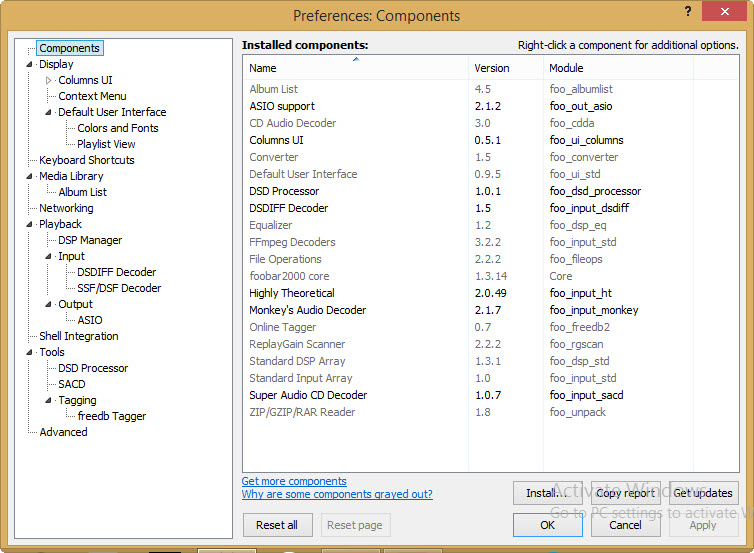This screenshot has height=553, width=754.
Task: Open the Context Menu preferences page
Action: click(x=92, y=96)
